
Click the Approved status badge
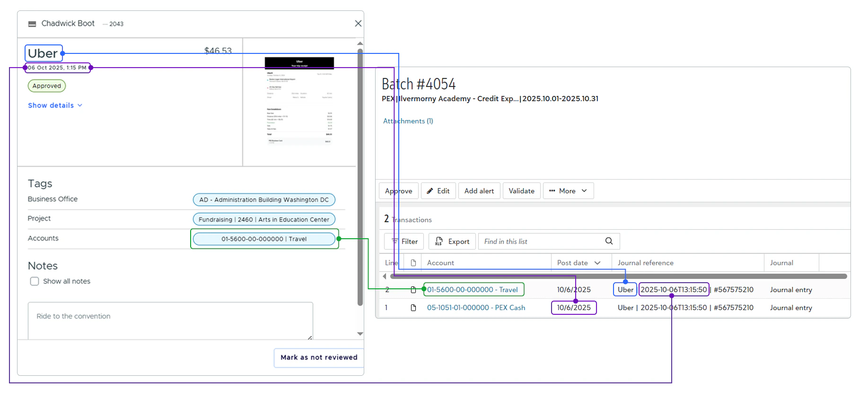click(47, 86)
